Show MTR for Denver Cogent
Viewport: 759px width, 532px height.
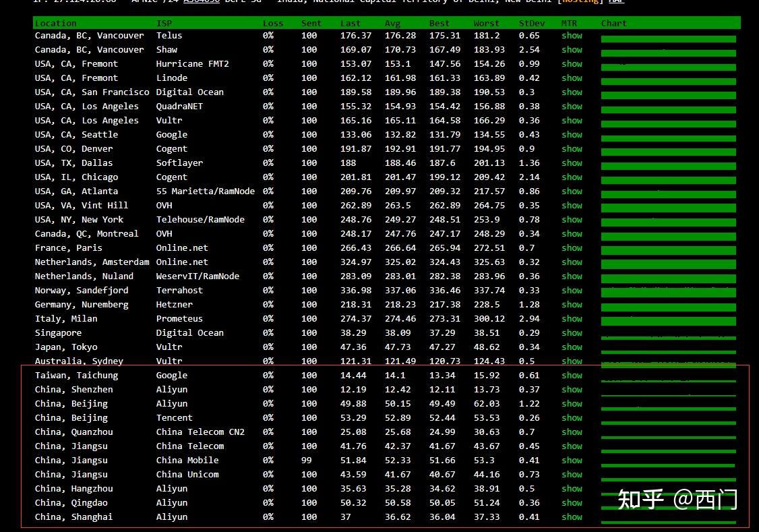click(572, 148)
